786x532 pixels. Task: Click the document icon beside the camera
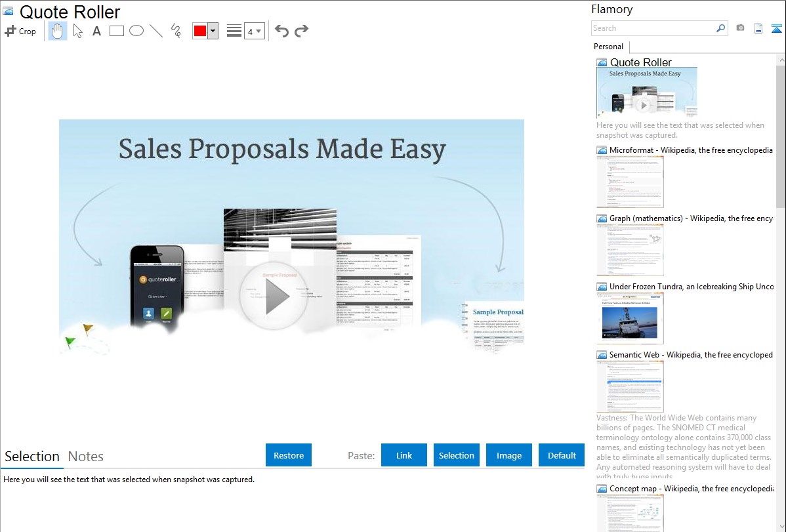click(x=758, y=28)
